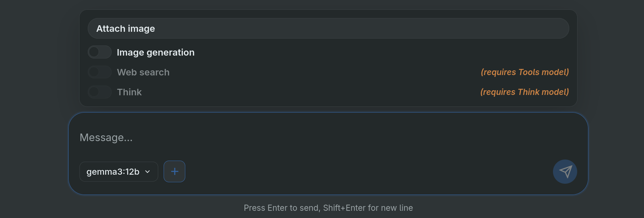Click the "(requires Think model)" note

click(x=524, y=92)
